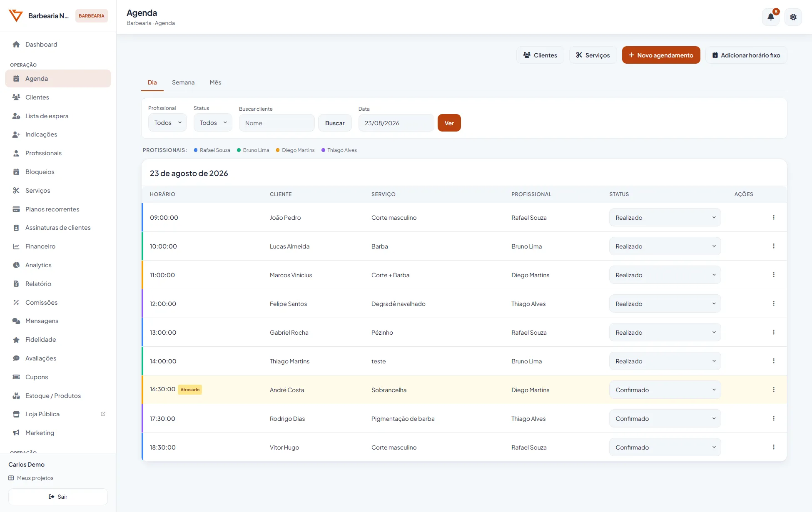Click the Thiago Martins client name
This screenshot has height=512, width=812.
point(289,361)
